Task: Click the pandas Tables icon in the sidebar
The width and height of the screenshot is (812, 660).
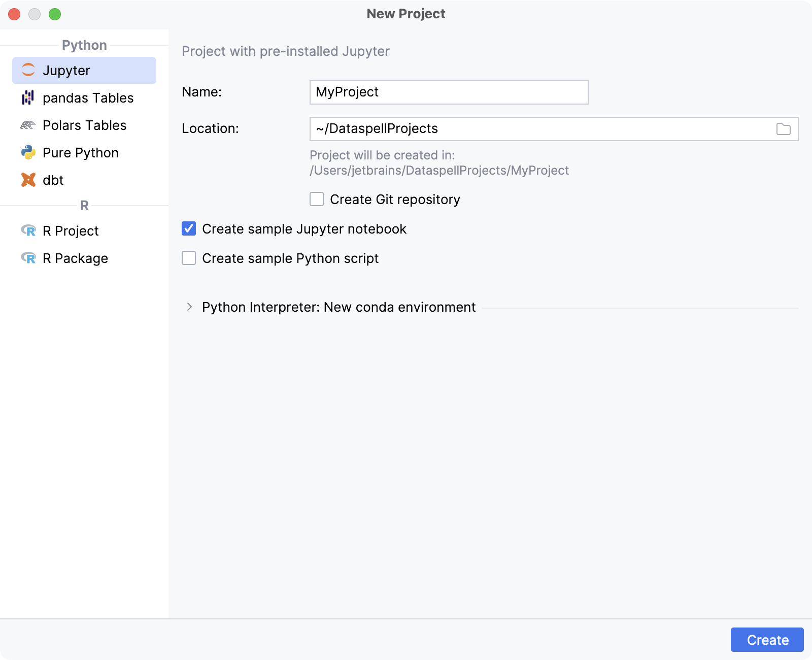Action: coord(28,97)
